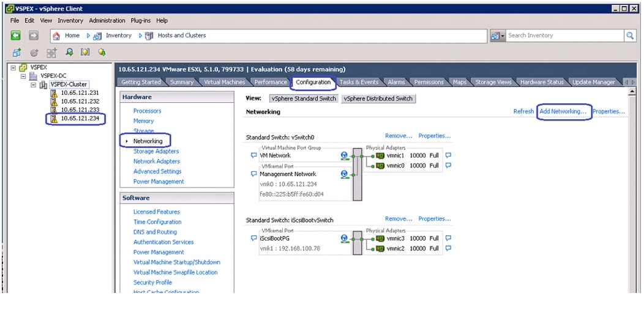This screenshot has width=644, height=315.
Task: Click the Add Networking link
Action: (x=563, y=111)
